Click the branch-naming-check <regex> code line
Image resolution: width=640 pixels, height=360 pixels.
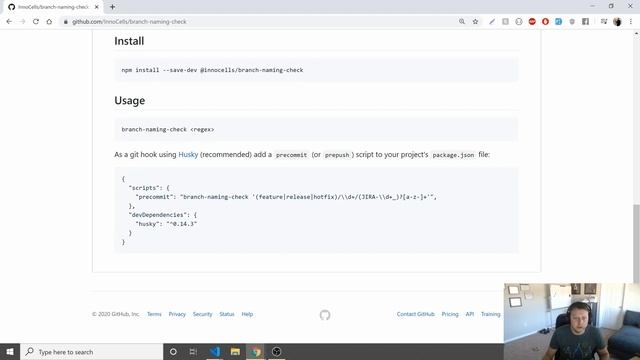tap(168, 129)
